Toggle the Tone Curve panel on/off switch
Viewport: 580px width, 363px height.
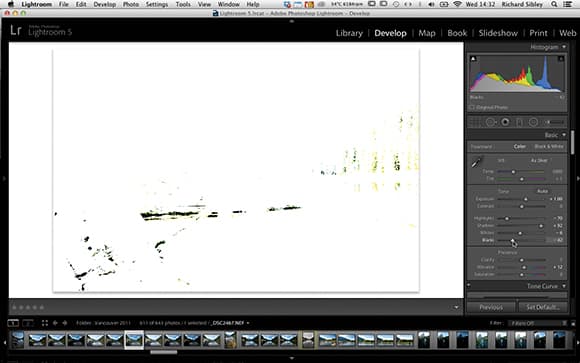[x=469, y=285]
